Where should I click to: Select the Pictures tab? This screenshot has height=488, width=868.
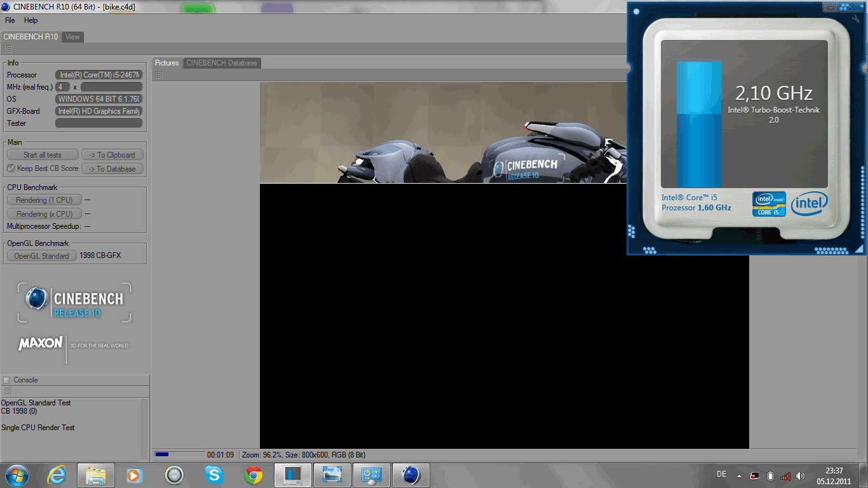(x=167, y=63)
